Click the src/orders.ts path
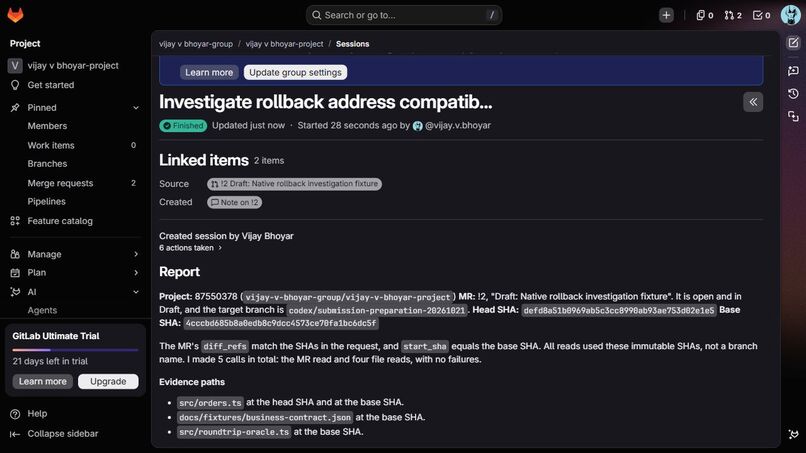Screen dimensions: 806x453 (x=210, y=403)
